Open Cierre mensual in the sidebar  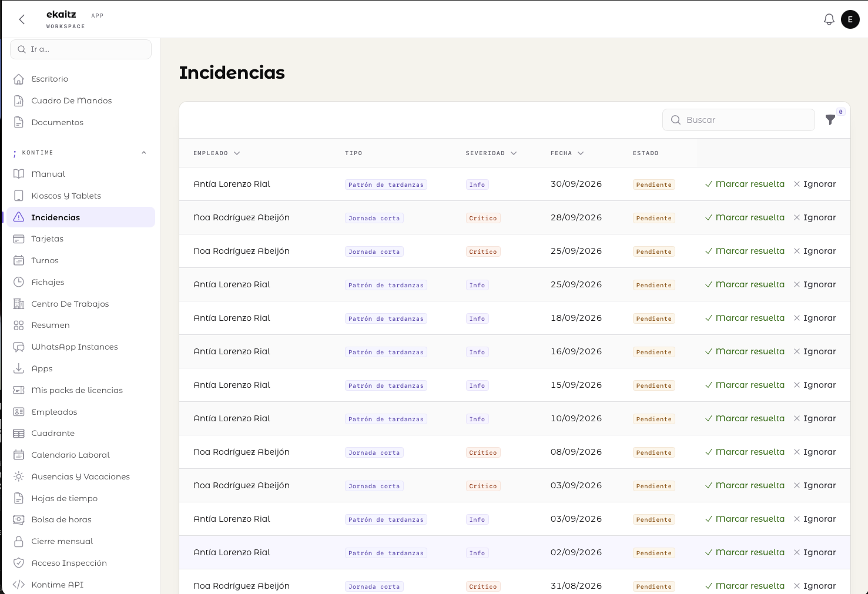(81, 541)
